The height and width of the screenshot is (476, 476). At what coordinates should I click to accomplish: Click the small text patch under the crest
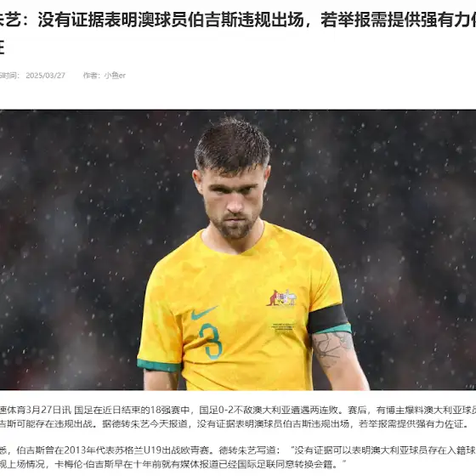pos(284,328)
